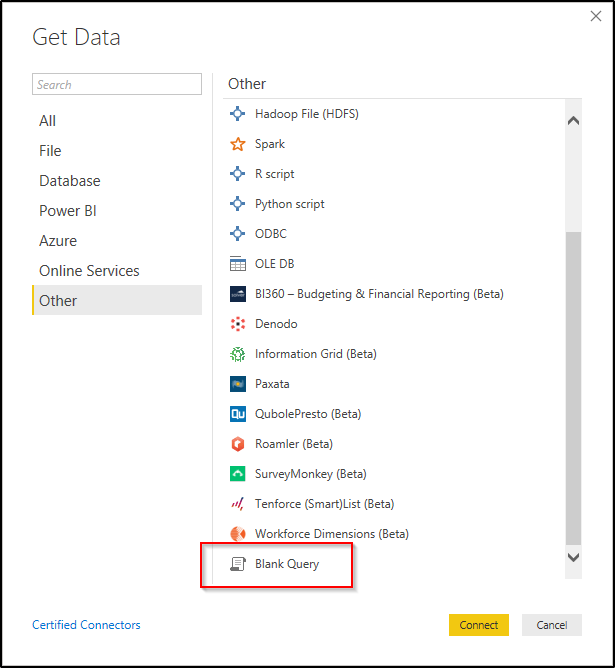This screenshot has height=668, width=615.
Task: Select Denodo text in the list
Action: tap(276, 324)
